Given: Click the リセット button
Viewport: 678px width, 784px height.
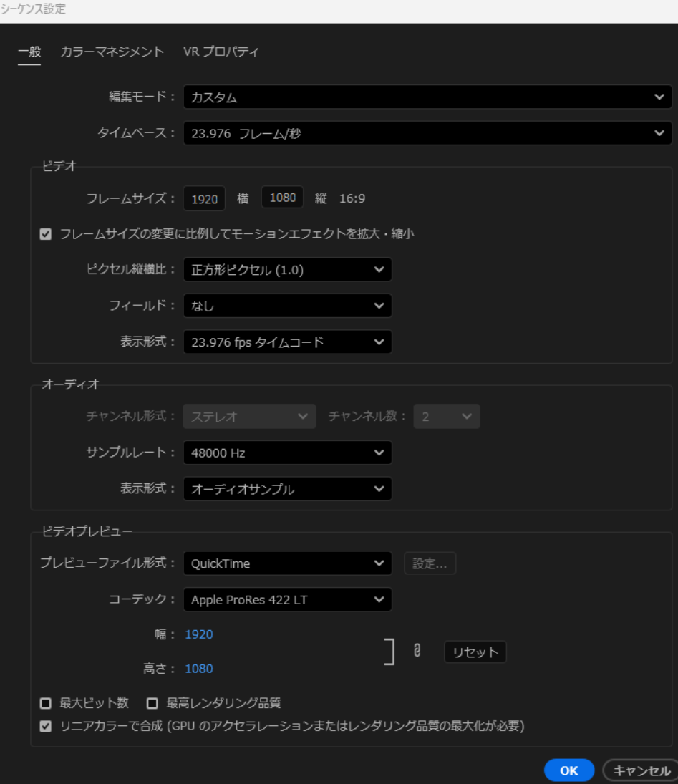Looking at the screenshot, I should 476,652.
